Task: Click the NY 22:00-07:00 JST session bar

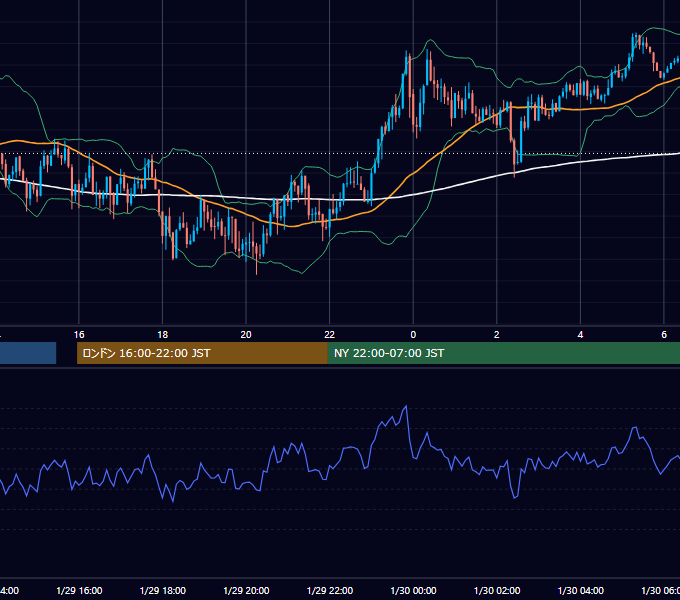Action: click(x=503, y=353)
